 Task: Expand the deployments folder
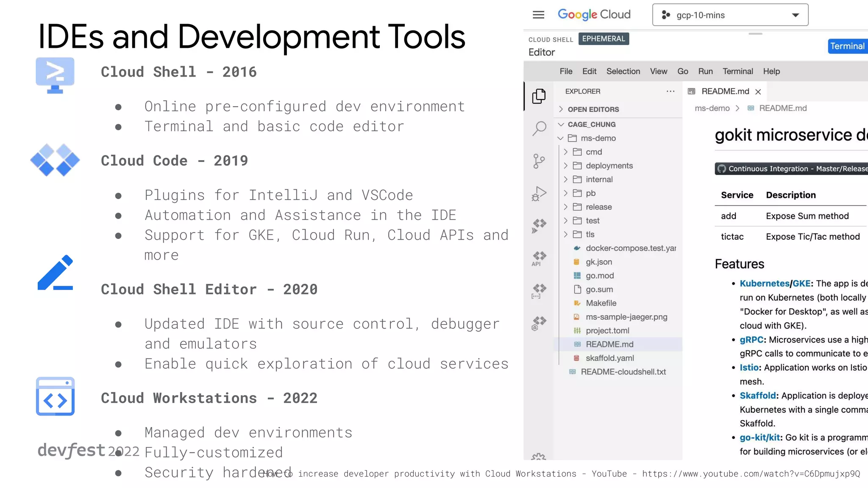[565, 166]
